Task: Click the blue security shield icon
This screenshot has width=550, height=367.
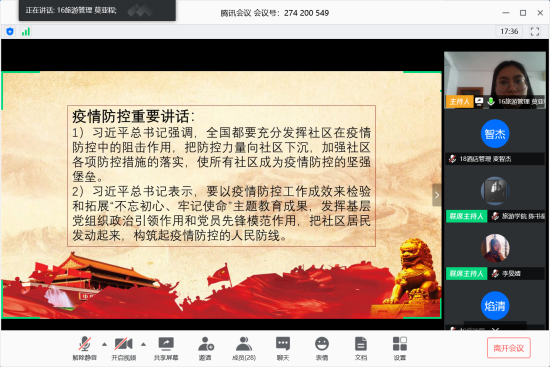Action: pyautogui.click(x=10, y=32)
